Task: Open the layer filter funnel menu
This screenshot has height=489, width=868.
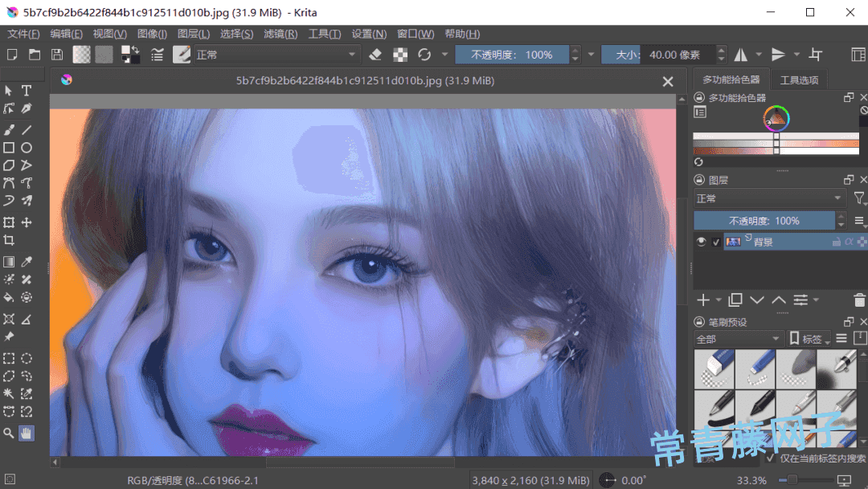Action: point(859,198)
